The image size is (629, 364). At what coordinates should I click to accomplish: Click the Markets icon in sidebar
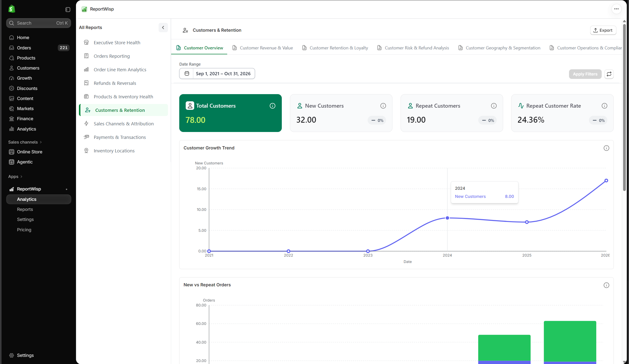click(x=12, y=109)
